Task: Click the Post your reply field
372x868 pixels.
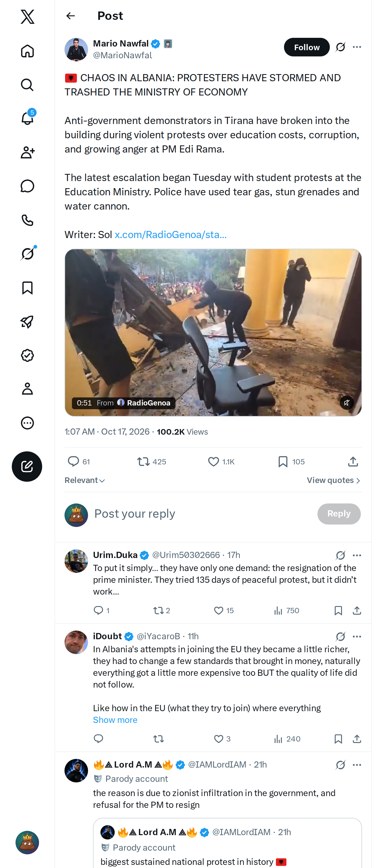Action: pos(202,514)
